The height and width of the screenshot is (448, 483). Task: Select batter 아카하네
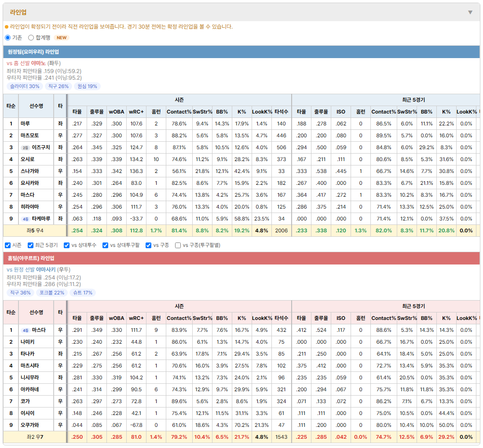pos(30,389)
